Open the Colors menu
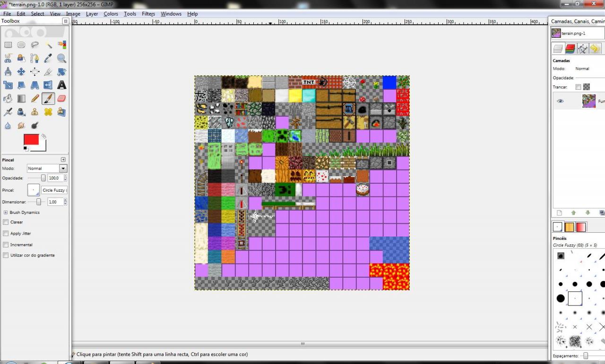The image size is (605, 364). (x=111, y=14)
